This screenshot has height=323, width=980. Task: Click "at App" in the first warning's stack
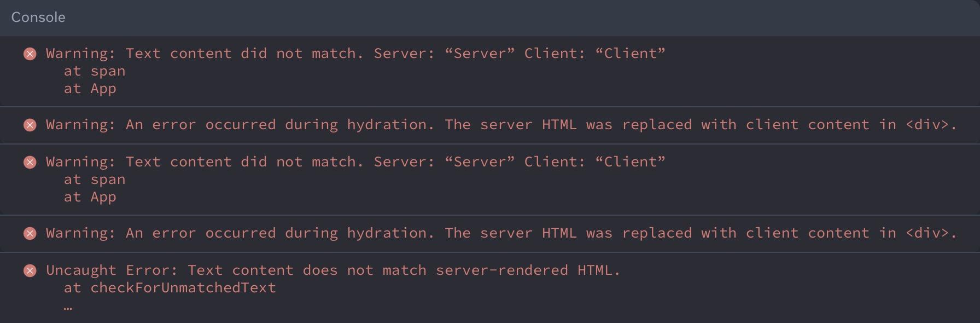90,89
